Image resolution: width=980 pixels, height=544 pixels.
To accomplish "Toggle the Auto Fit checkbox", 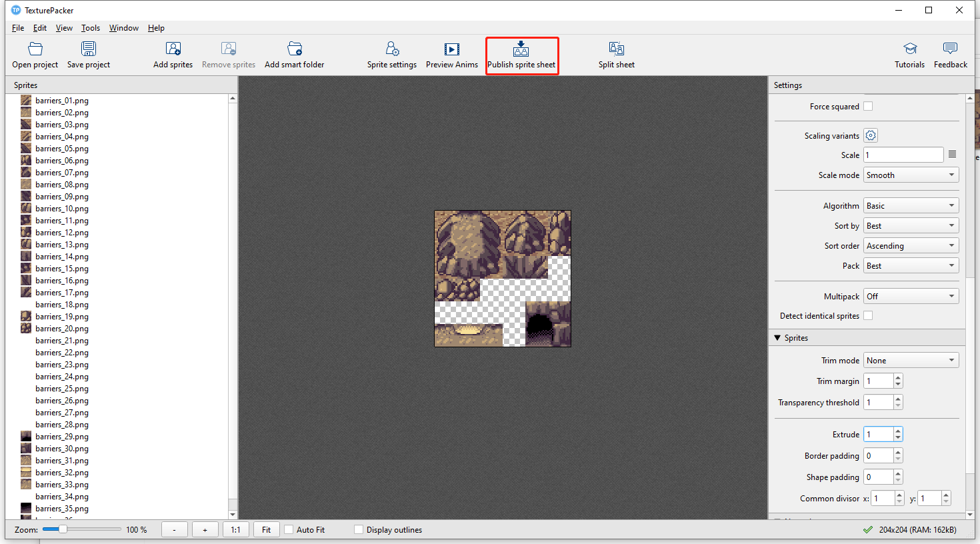I will [x=289, y=529].
